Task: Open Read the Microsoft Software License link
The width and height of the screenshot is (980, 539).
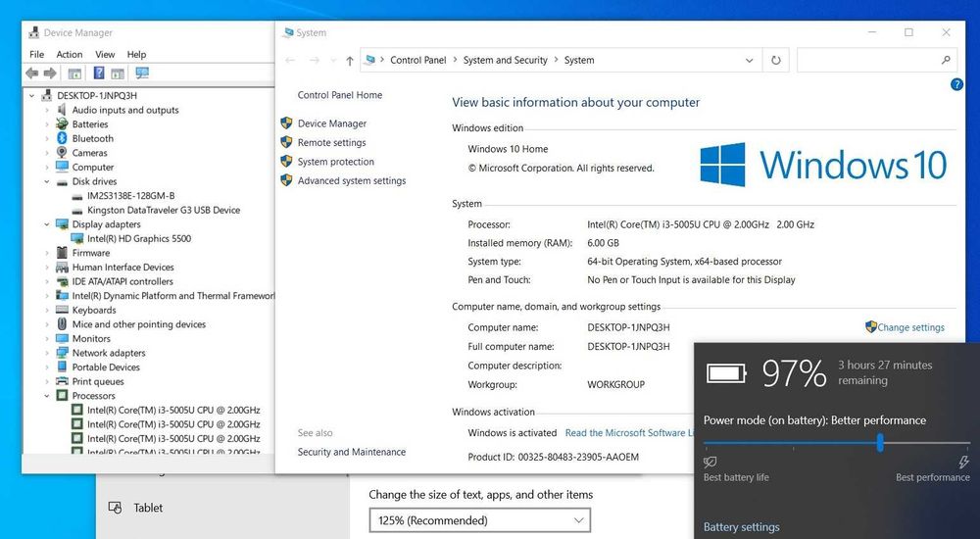Action: coord(629,433)
